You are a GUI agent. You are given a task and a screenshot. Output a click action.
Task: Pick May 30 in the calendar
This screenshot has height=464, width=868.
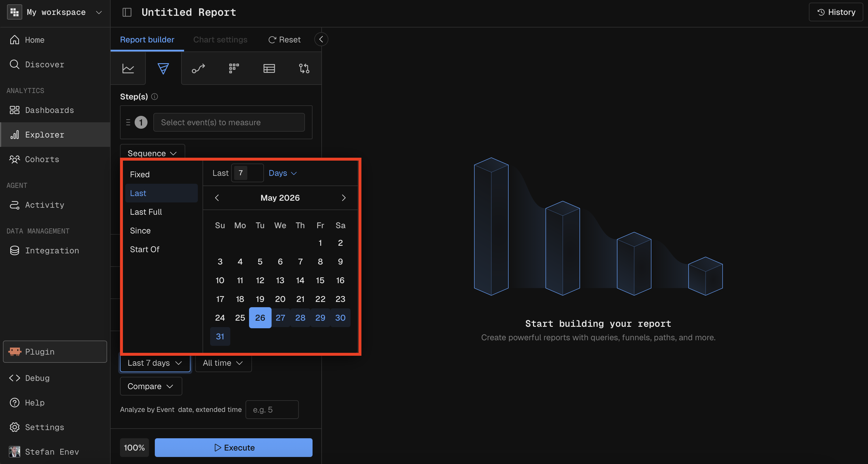click(x=340, y=318)
